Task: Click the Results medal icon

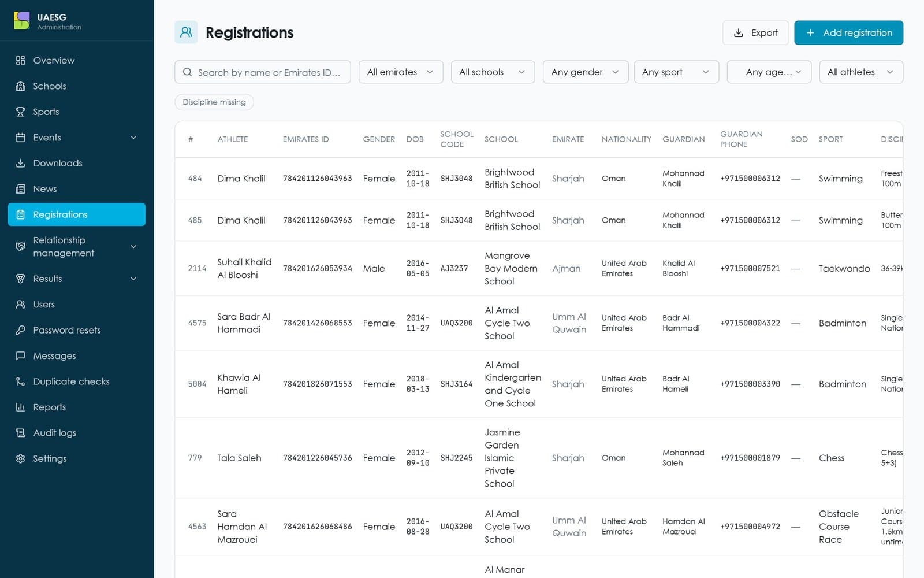Action: tap(20, 279)
